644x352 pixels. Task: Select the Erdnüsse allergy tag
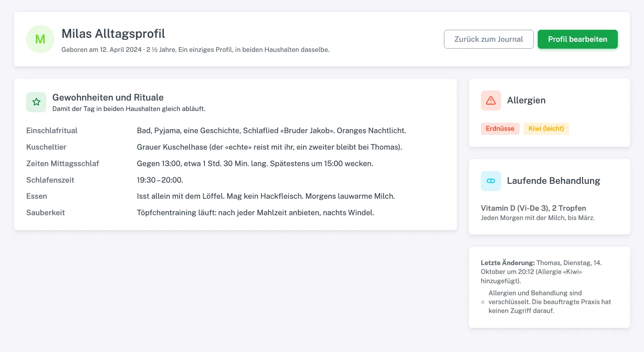[500, 129]
